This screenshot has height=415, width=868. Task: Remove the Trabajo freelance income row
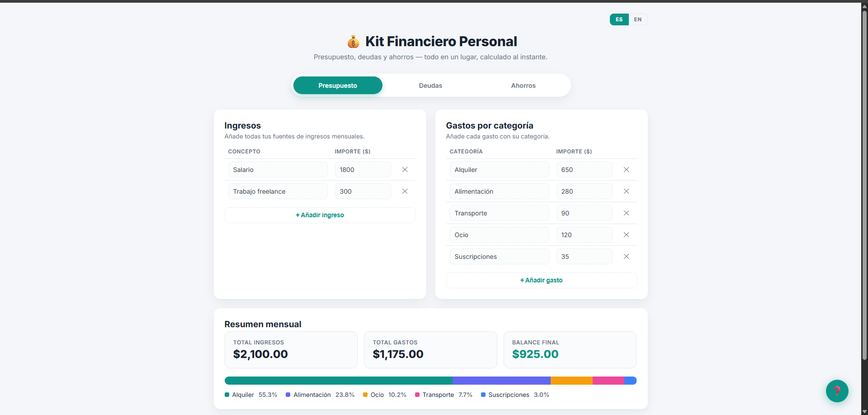(x=405, y=191)
